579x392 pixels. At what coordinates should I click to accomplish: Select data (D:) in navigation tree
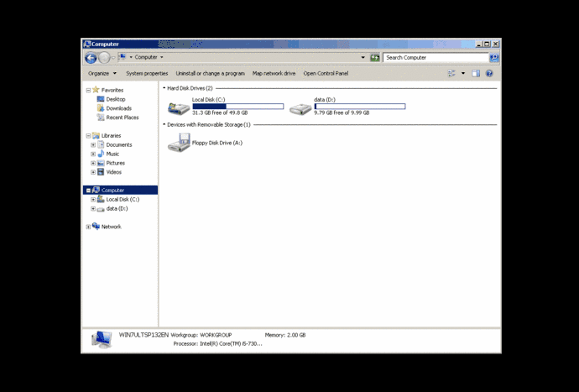click(117, 209)
